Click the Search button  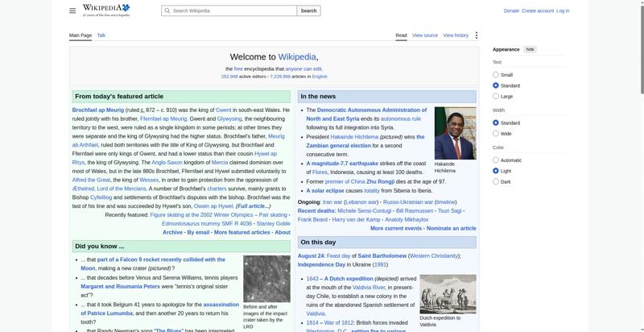tap(308, 10)
